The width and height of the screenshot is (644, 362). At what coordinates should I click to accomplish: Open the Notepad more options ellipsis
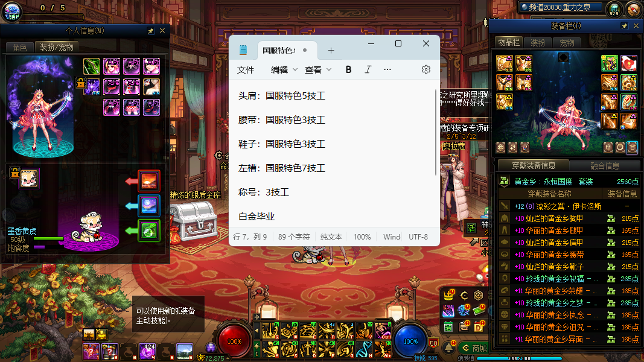(x=387, y=69)
